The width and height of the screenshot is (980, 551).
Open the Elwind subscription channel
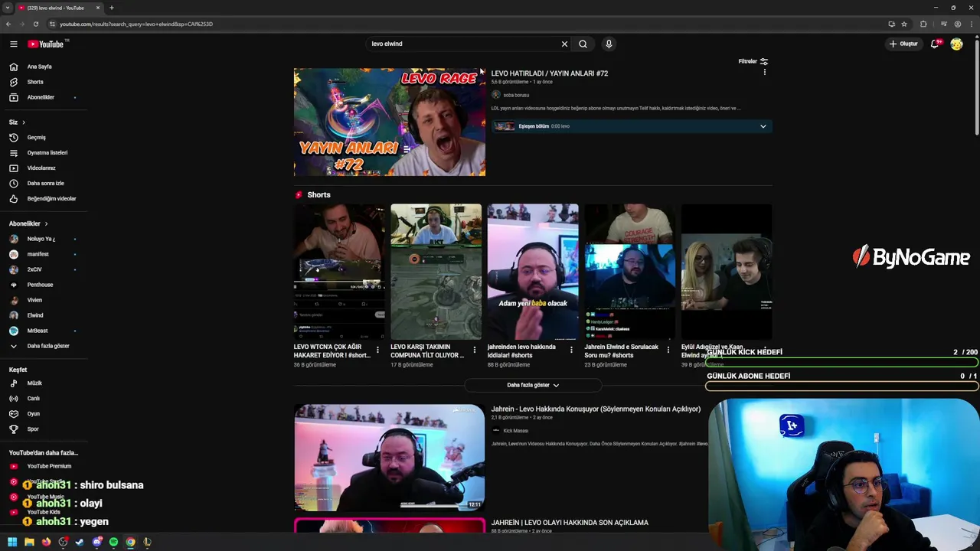pos(35,315)
